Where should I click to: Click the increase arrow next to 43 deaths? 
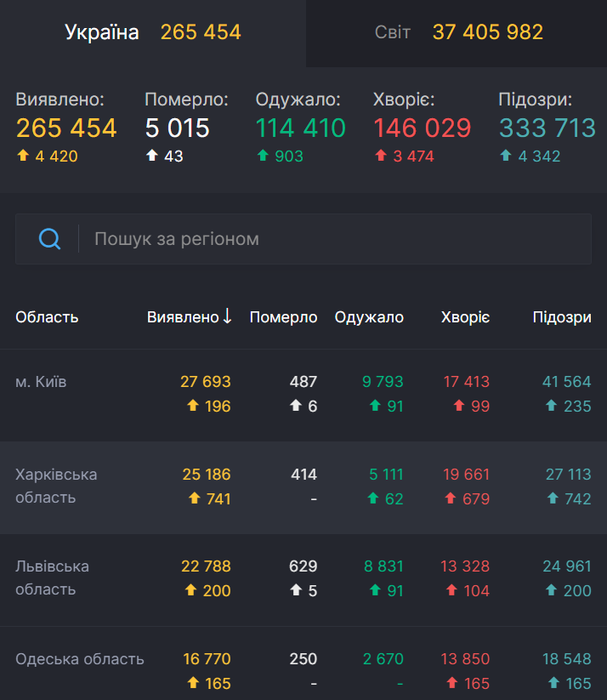pos(151,157)
